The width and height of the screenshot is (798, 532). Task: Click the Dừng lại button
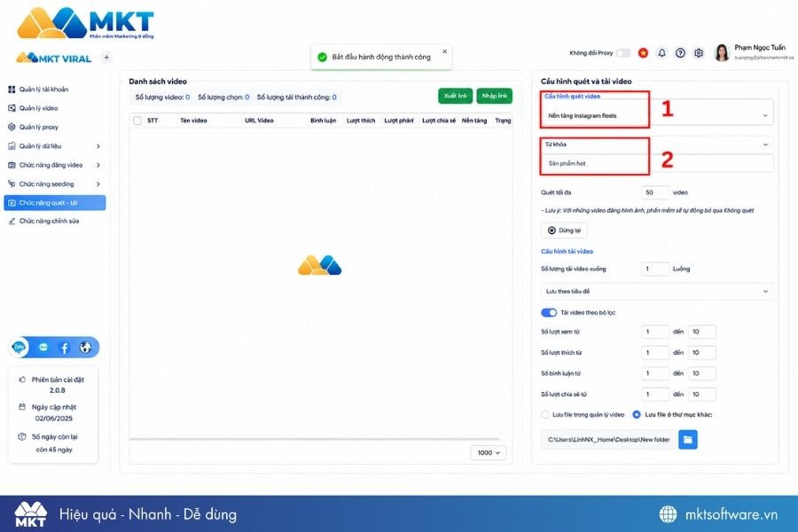click(564, 231)
